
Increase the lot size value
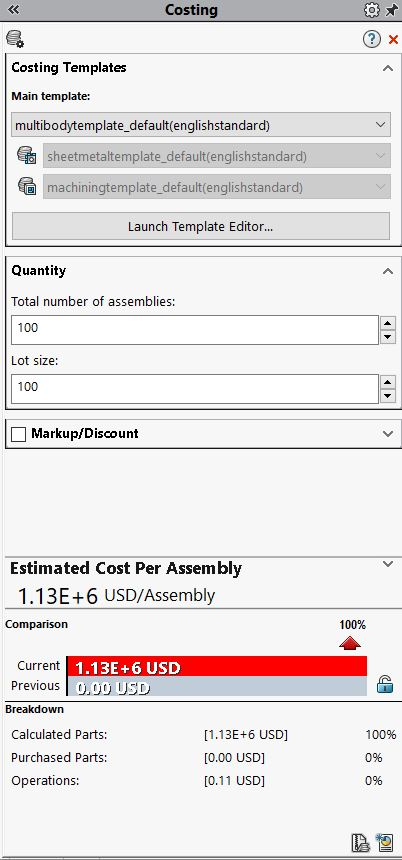[x=388, y=382]
